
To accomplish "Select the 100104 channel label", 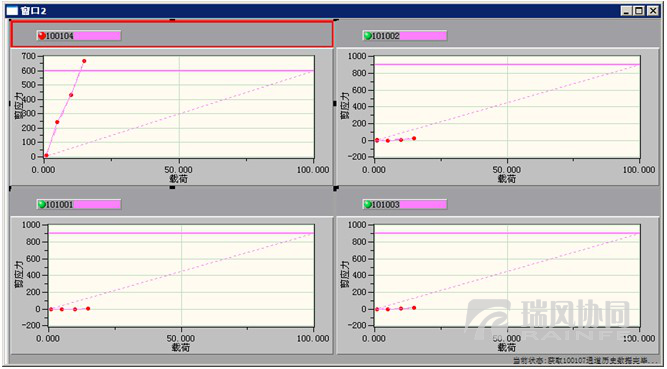I will [x=60, y=36].
